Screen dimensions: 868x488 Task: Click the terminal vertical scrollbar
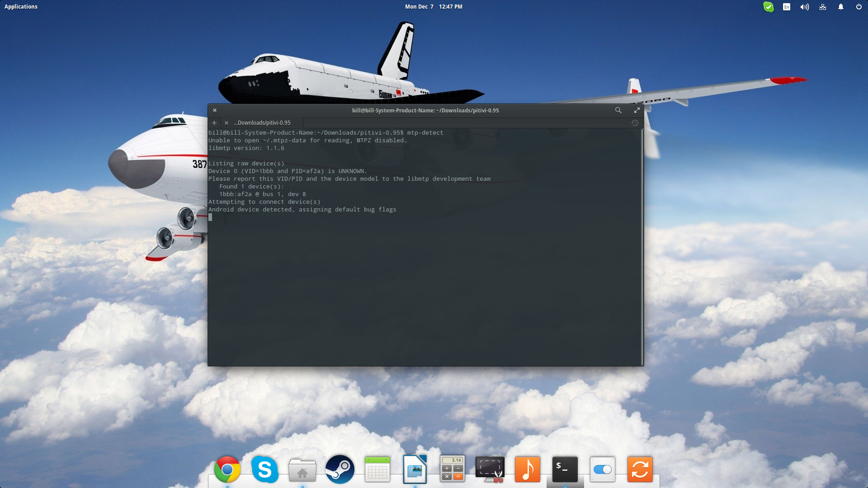pyautogui.click(x=642, y=247)
